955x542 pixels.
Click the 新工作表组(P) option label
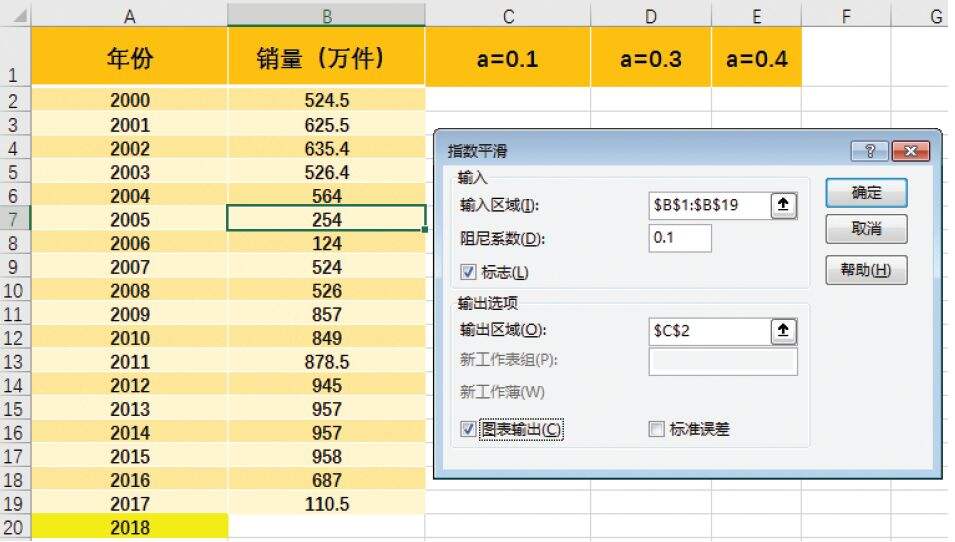click(x=509, y=360)
